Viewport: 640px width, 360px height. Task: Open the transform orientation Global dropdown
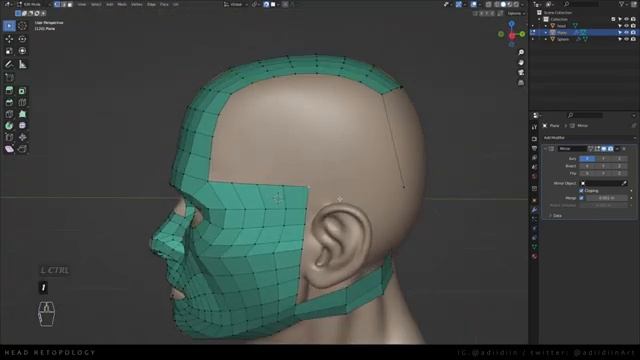pyautogui.click(x=236, y=4)
